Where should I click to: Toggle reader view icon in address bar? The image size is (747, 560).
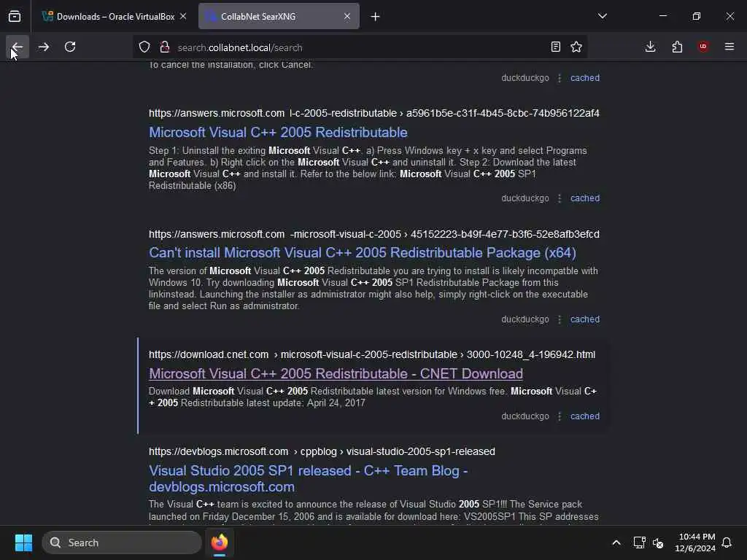point(555,47)
